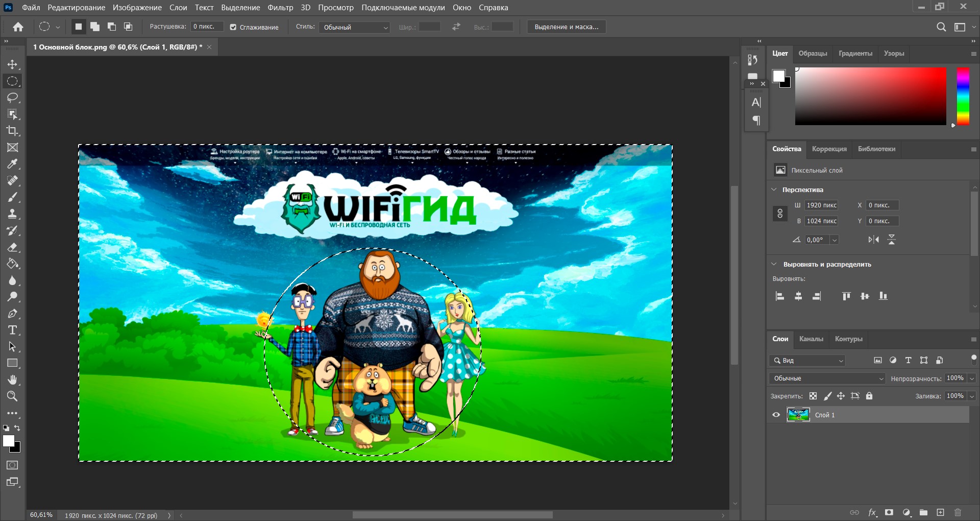Select the Lasso tool

click(x=12, y=97)
